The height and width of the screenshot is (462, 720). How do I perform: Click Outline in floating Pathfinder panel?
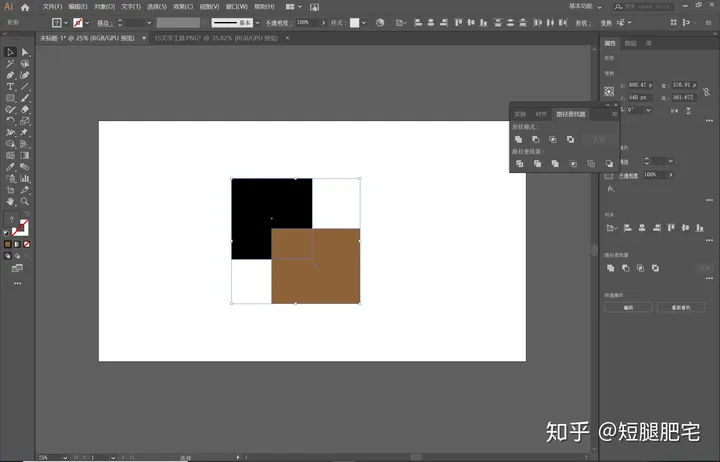(591, 164)
